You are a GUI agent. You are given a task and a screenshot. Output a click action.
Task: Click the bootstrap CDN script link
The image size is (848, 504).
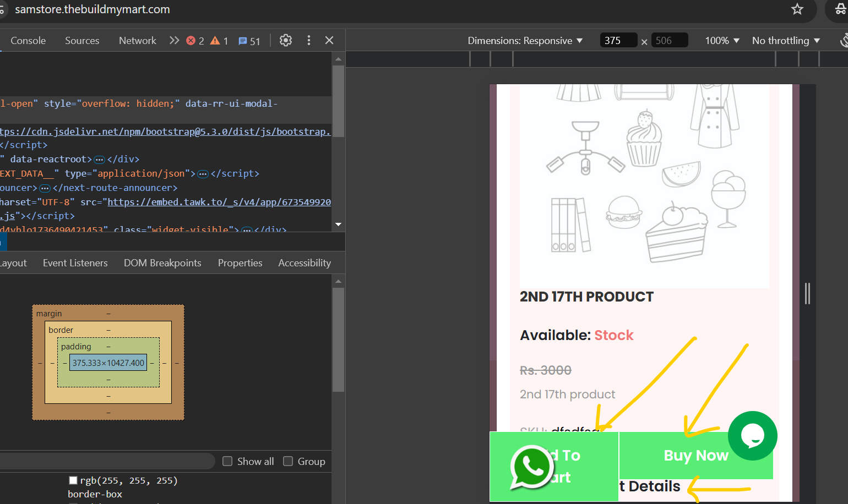[x=165, y=132]
